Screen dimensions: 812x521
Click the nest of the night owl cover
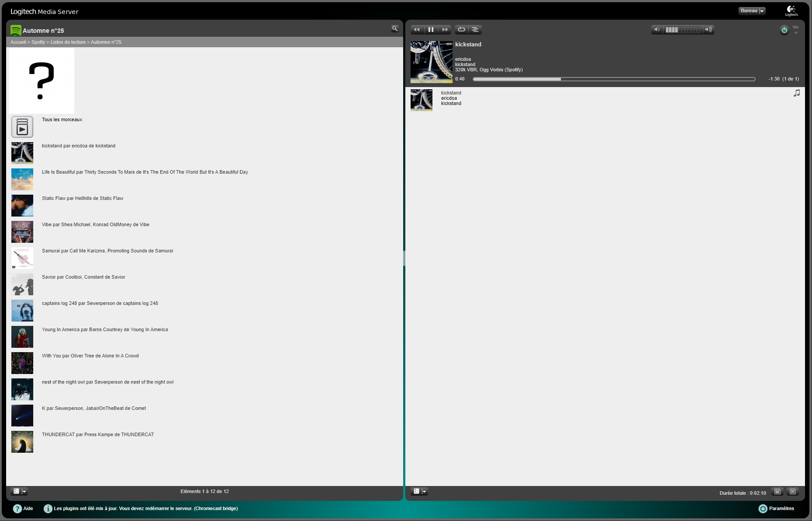pyautogui.click(x=22, y=389)
